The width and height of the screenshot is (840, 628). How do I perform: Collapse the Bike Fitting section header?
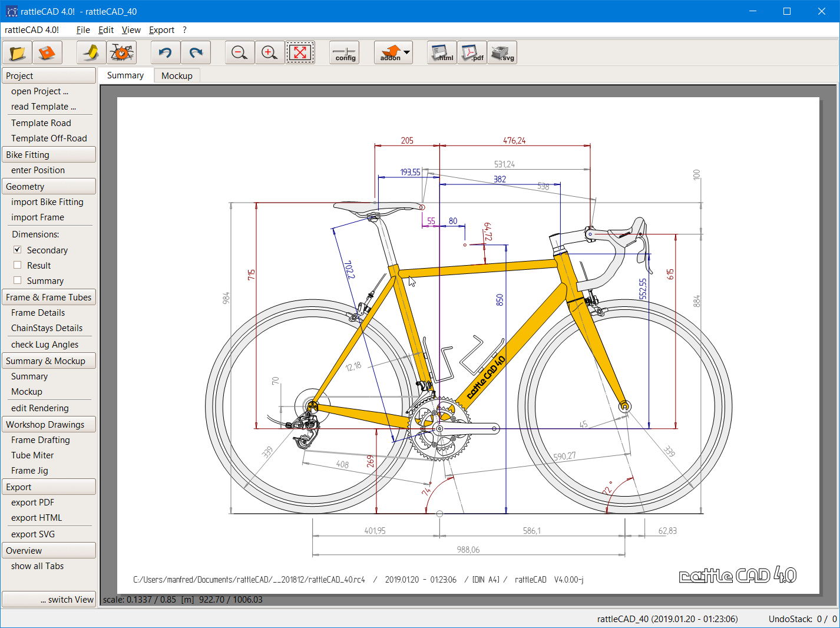click(x=49, y=154)
